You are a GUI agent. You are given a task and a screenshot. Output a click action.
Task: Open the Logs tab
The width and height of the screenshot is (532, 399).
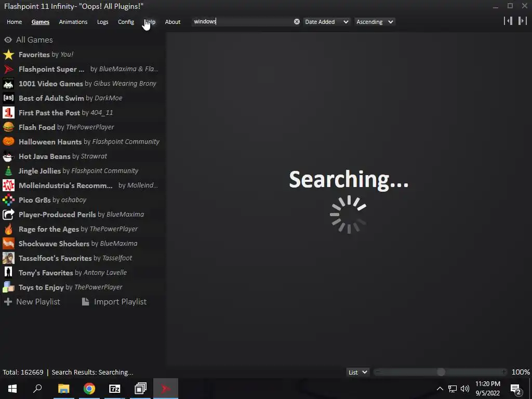pyautogui.click(x=102, y=22)
